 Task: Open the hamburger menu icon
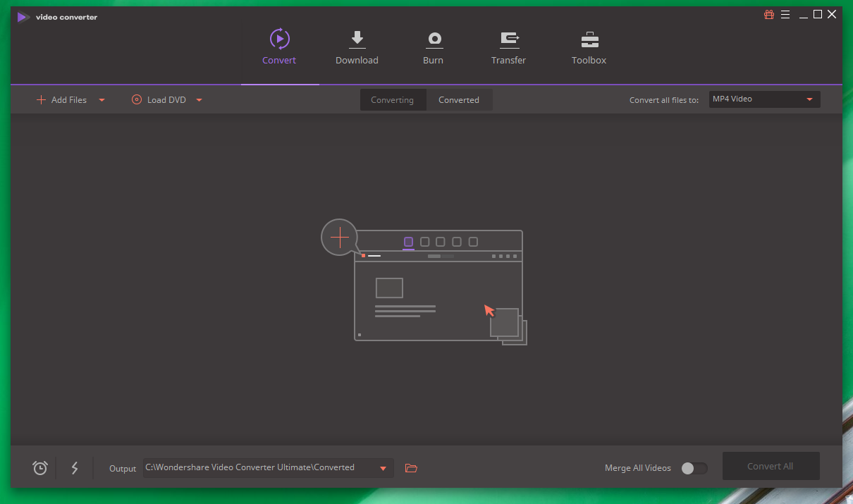[x=785, y=15]
